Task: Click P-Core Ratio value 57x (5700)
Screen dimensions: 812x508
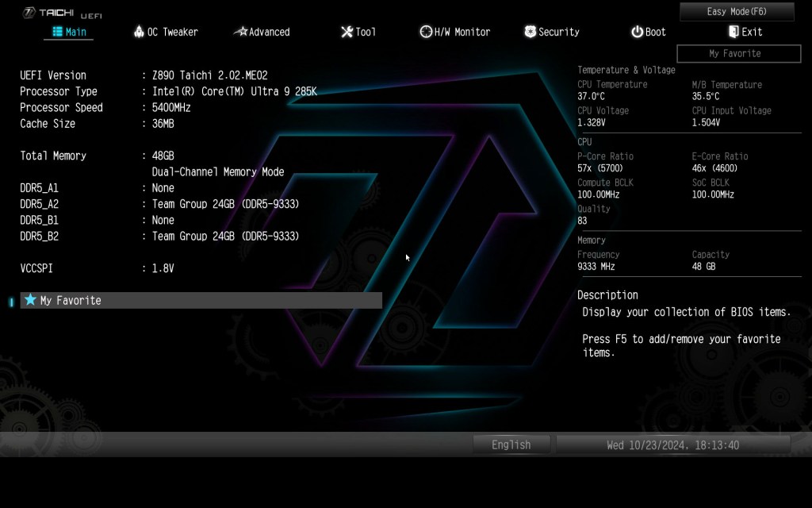Action: point(600,168)
